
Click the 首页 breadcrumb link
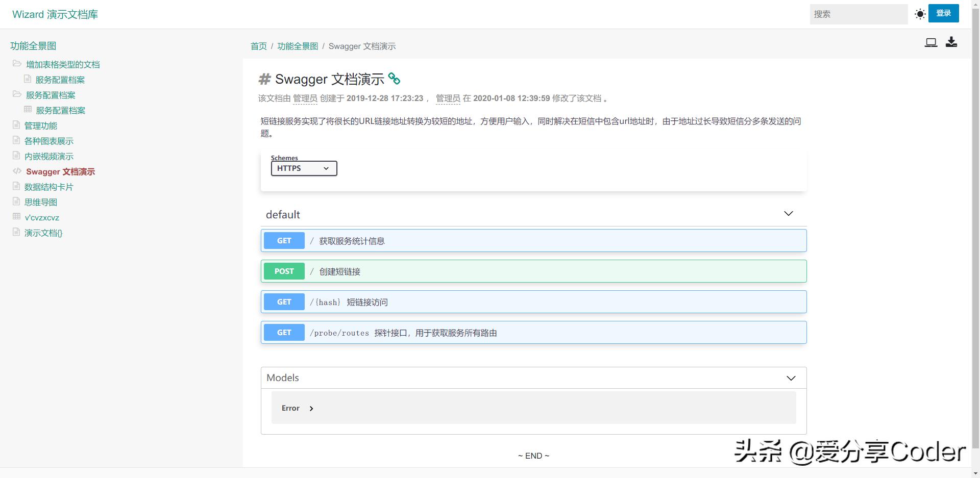click(259, 46)
